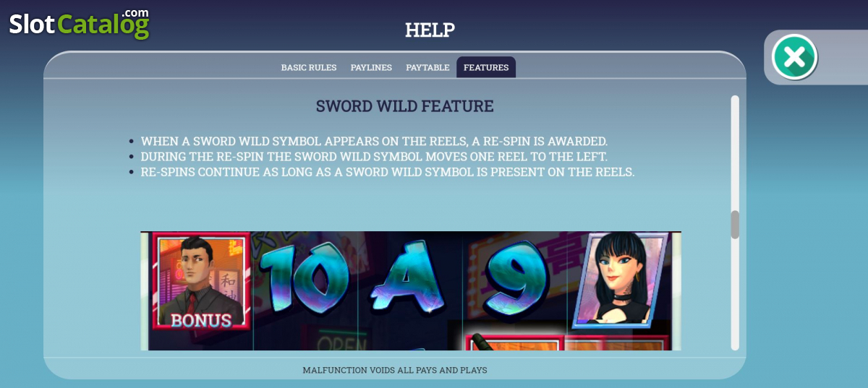868x388 pixels.
Task: Click the active Features tab
Action: (486, 67)
